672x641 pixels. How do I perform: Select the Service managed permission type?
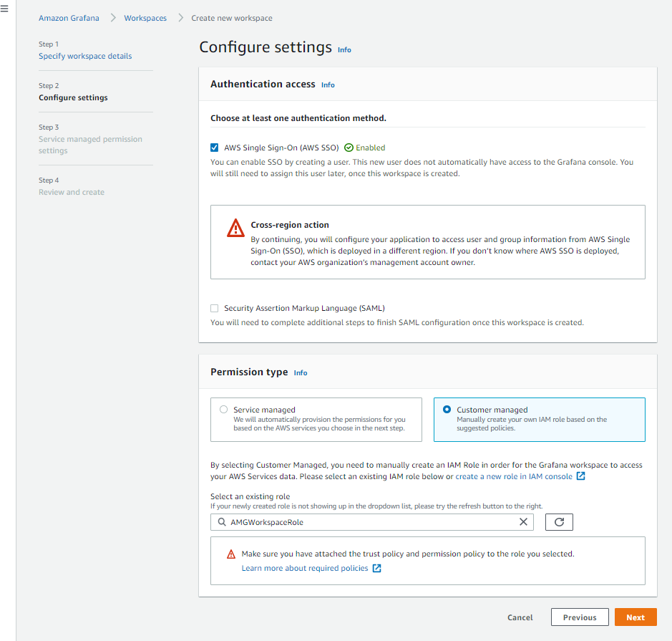222,409
